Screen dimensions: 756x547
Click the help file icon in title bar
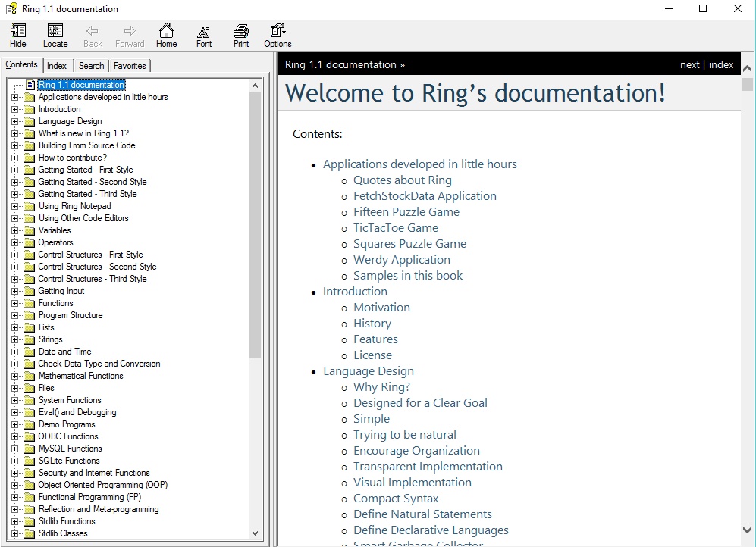point(11,8)
